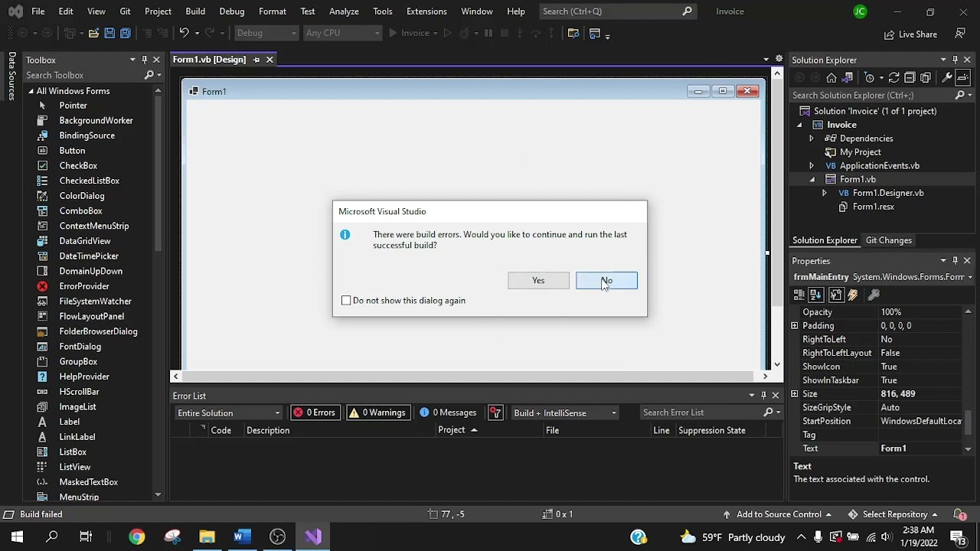Expand the Size property
Screen dimensions: 980x551
[795, 394]
